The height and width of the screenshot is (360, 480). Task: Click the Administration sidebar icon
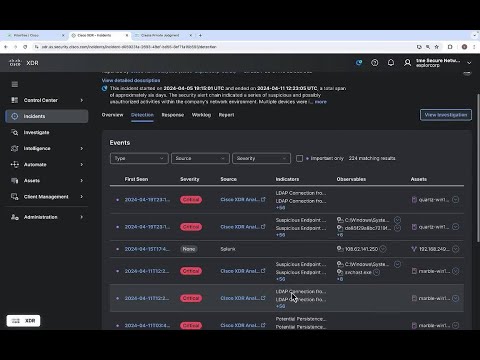(x=15, y=217)
